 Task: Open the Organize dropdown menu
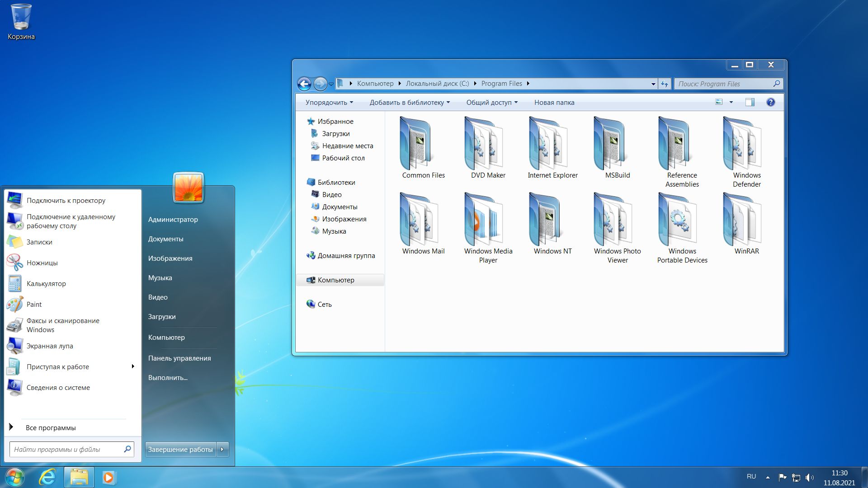pyautogui.click(x=329, y=103)
